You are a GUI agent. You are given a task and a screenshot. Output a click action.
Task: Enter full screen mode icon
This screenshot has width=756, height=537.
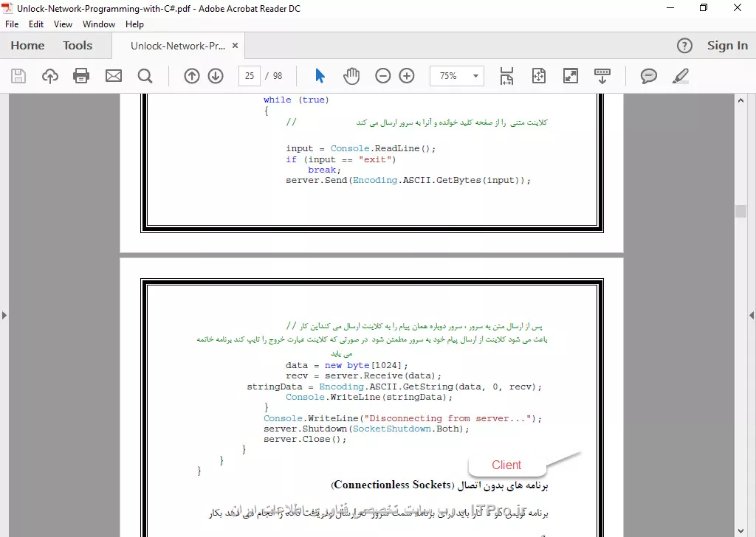click(x=571, y=76)
